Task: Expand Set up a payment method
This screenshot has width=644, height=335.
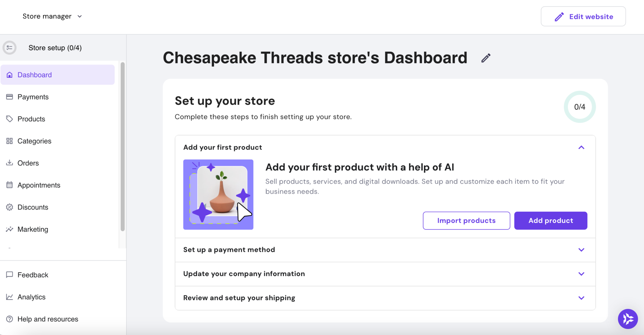Action: tap(581, 250)
